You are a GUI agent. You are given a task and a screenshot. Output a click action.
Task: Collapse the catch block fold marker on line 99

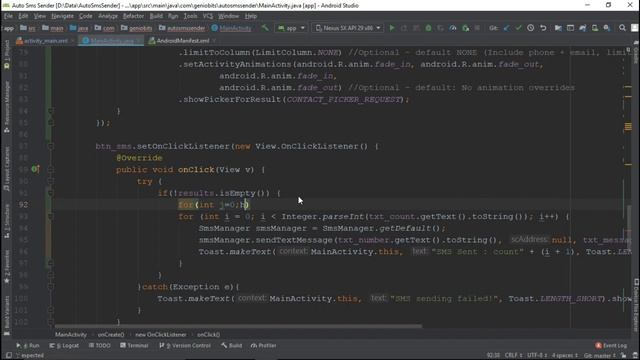[51, 287]
